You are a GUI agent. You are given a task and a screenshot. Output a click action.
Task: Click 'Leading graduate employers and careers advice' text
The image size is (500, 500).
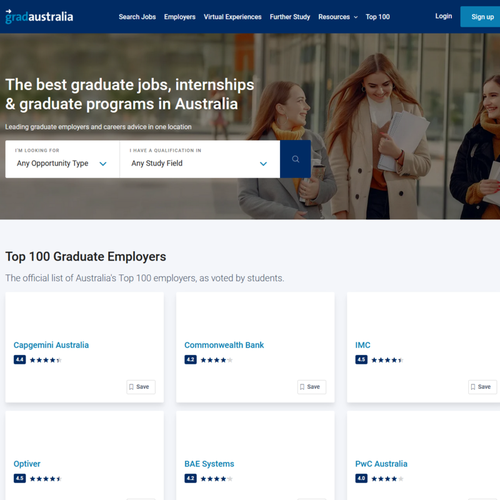coord(98,127)
